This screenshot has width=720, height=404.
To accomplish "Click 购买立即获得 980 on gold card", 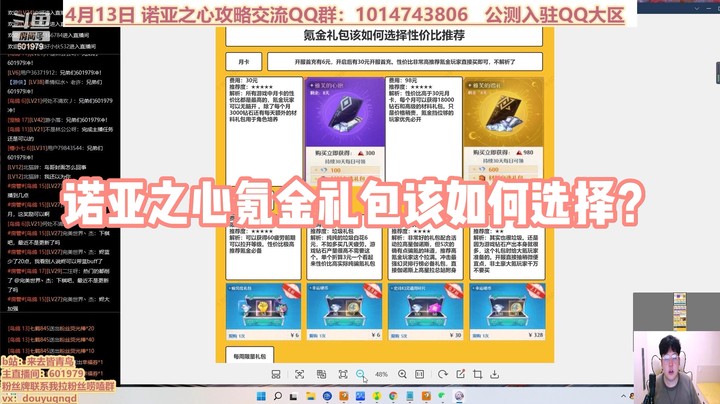I will point(503,152).
